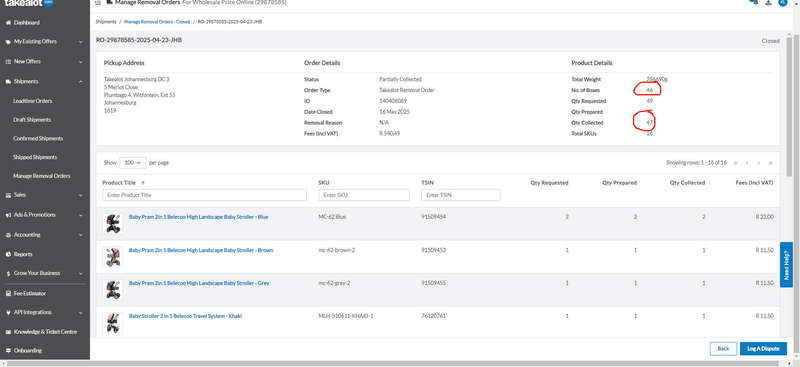The image size is (800, 367).
Task: Open Leadtime Orders submenu item
Action: (x=33, y=101)
